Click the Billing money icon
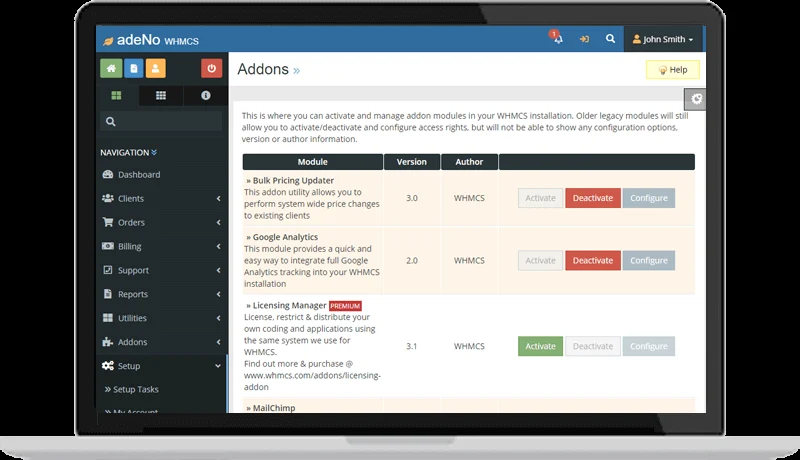 click(108, 246)
